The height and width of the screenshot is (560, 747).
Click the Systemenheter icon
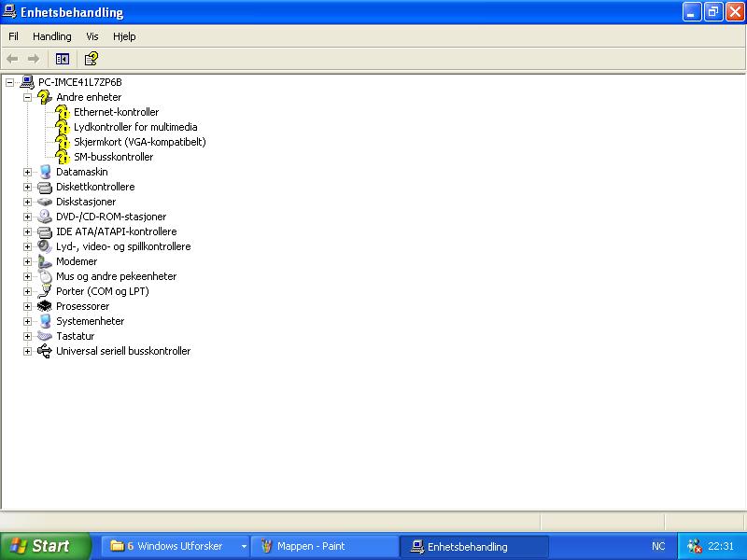[45, 321]
